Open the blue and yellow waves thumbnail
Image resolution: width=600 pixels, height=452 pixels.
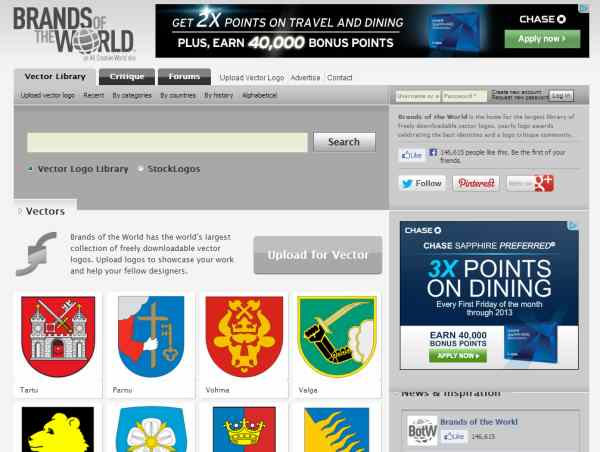(337, 429)
